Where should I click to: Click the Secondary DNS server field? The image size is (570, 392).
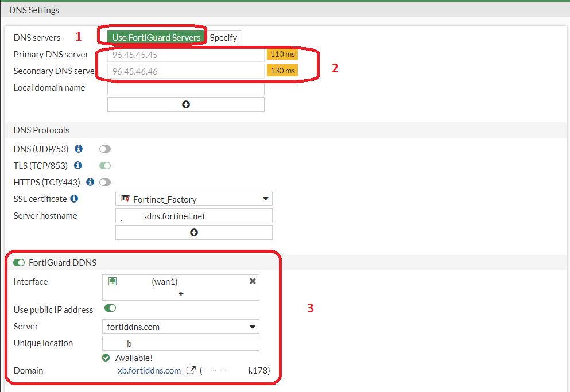pyautogui.click(x=186, y=71)
